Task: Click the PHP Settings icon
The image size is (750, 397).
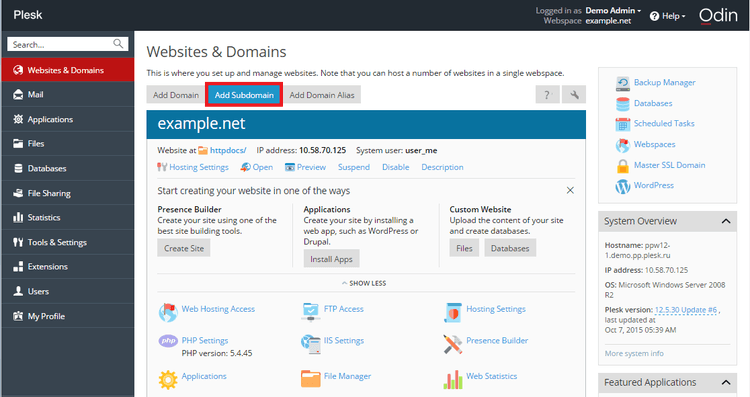Action: click(x=168, y=341)
